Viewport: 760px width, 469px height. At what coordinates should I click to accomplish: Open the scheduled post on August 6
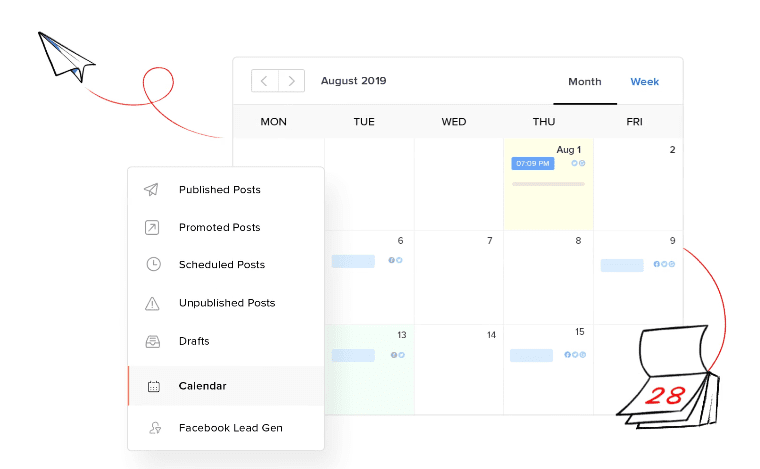353,261
